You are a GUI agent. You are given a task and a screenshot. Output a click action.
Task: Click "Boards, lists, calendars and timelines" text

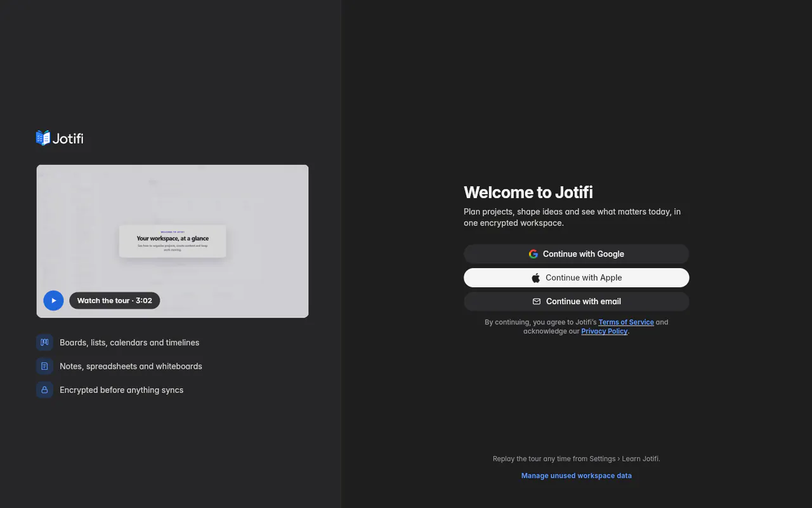coord(129,342)
